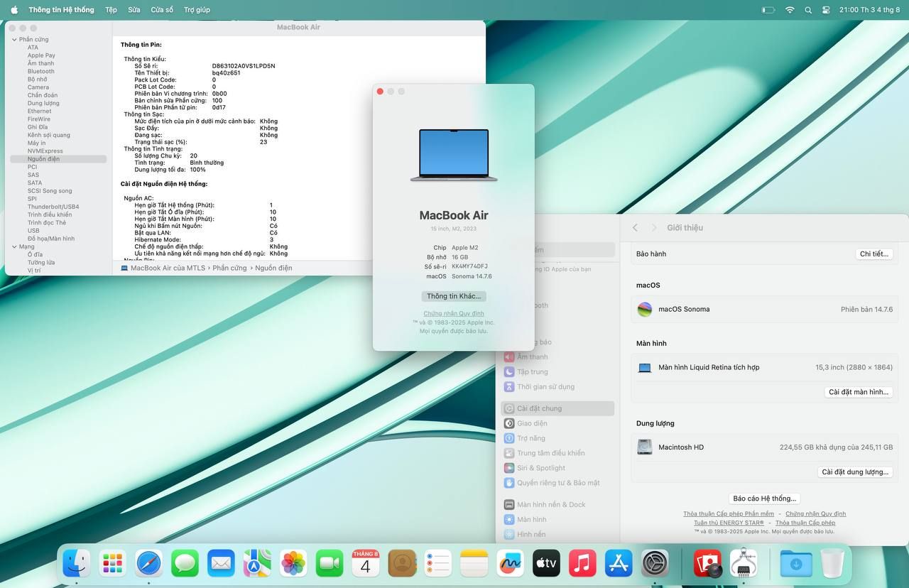Select Quyền riêng tư & Bảo mật in the sidebar

[557, 483]
